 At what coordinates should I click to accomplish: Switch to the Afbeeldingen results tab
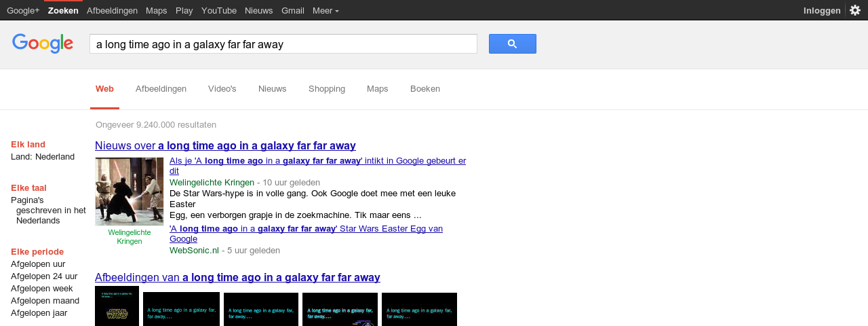click(161, 89)
